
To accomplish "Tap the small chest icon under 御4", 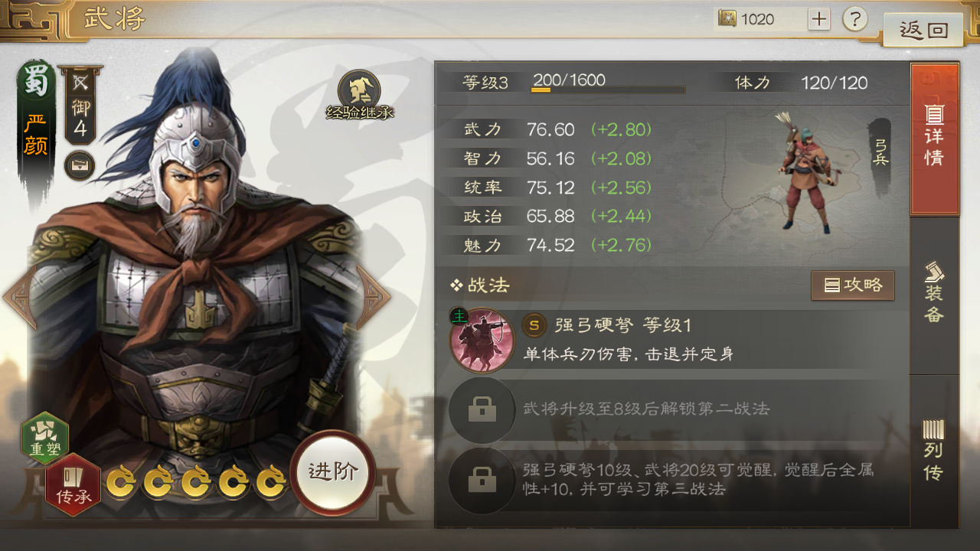I will pyautogui.click(x=80, y=165).
